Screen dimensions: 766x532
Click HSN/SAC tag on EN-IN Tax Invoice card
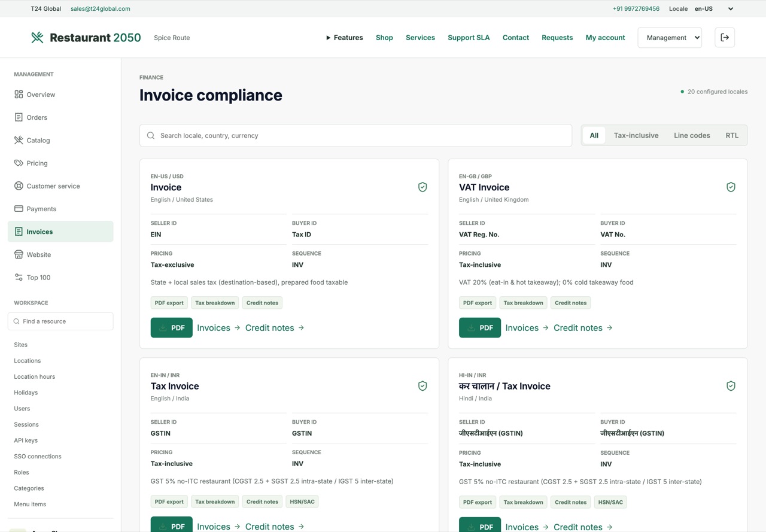(x=302, y=501)
